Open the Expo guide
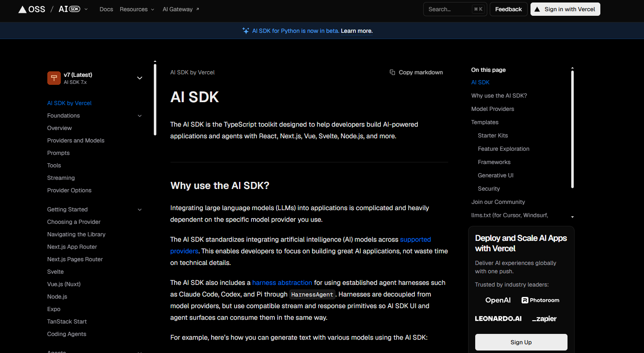This screenshot has width=644, height=353. pyautogui.click(x=54, y=309)
